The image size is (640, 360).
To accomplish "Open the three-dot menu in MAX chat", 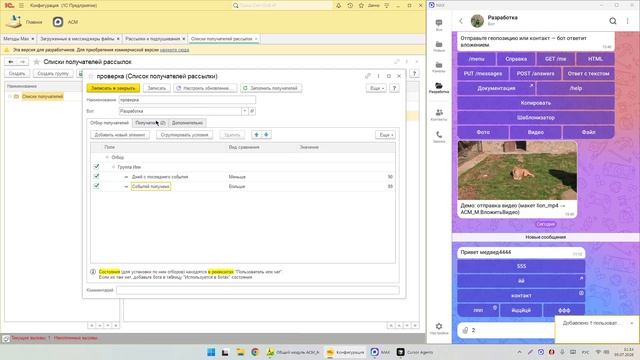I will coord(627,21).
